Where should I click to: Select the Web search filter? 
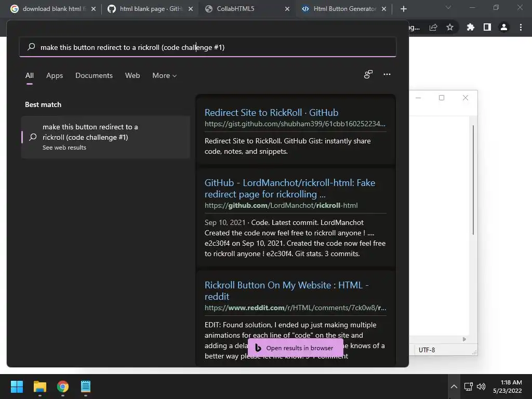point(132,75)
